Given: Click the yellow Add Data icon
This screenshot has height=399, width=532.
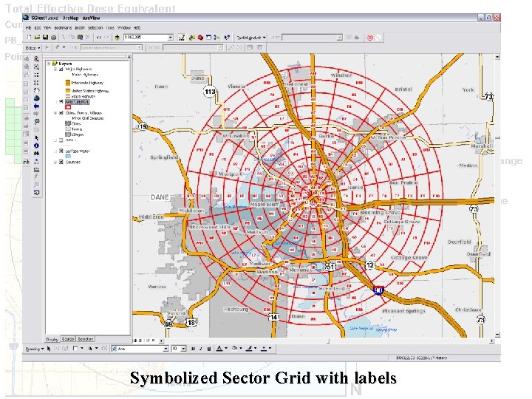Looking at the screenshot, I should [117, 38].
